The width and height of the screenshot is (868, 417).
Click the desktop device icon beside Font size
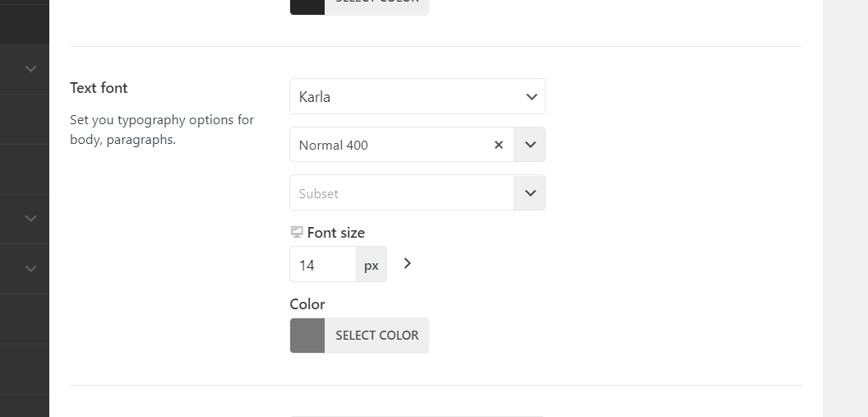(x=297, y=233)
